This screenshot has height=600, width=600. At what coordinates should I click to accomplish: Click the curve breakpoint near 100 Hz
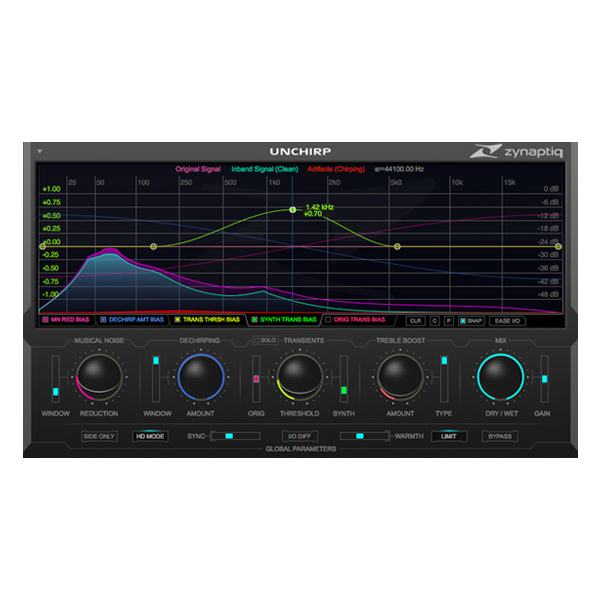153,246
